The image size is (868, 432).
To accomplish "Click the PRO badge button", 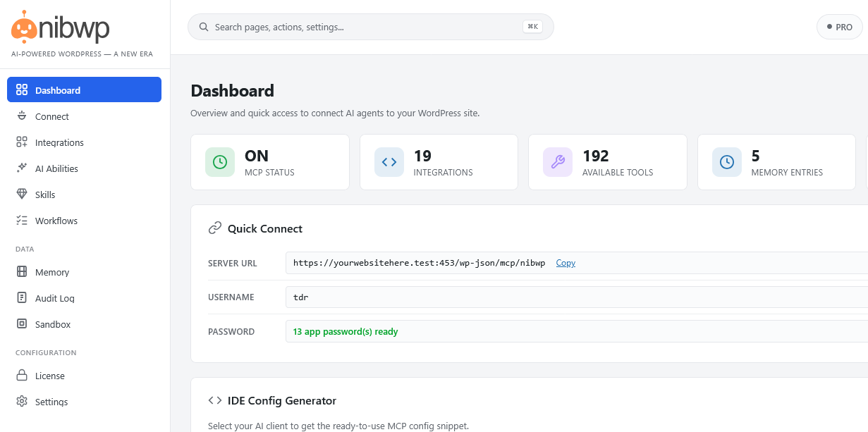I will click(x=839, y=27).
